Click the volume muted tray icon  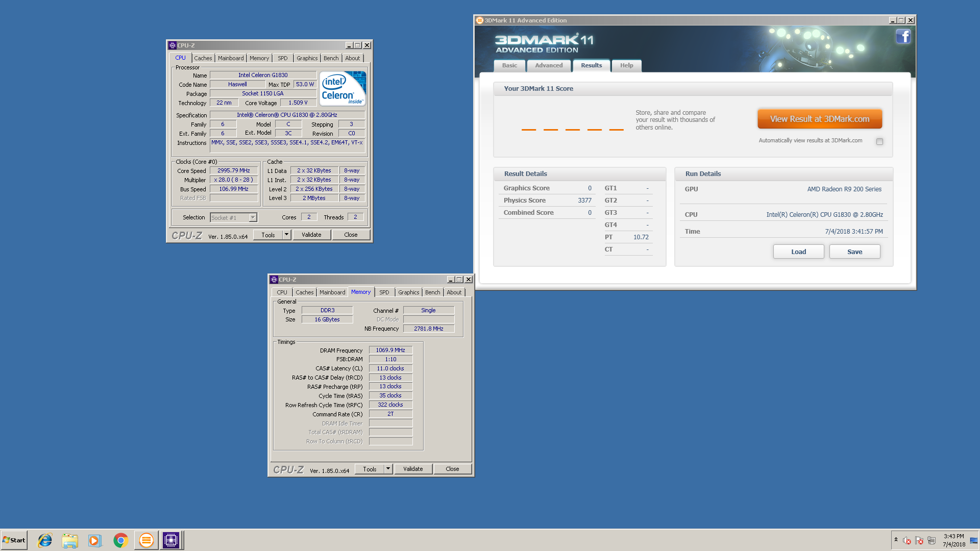click(x=907, y=540)
